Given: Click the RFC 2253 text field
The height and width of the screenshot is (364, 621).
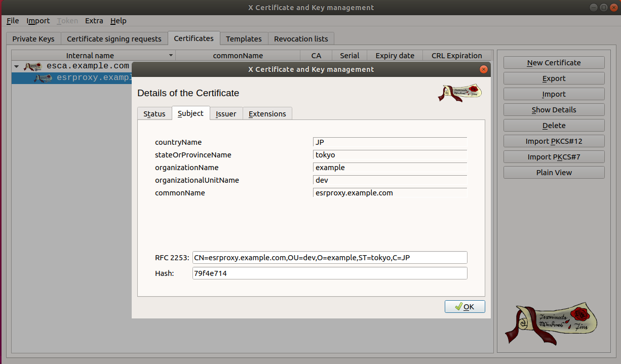Looking at the screenshot, I should click(330, 258).
